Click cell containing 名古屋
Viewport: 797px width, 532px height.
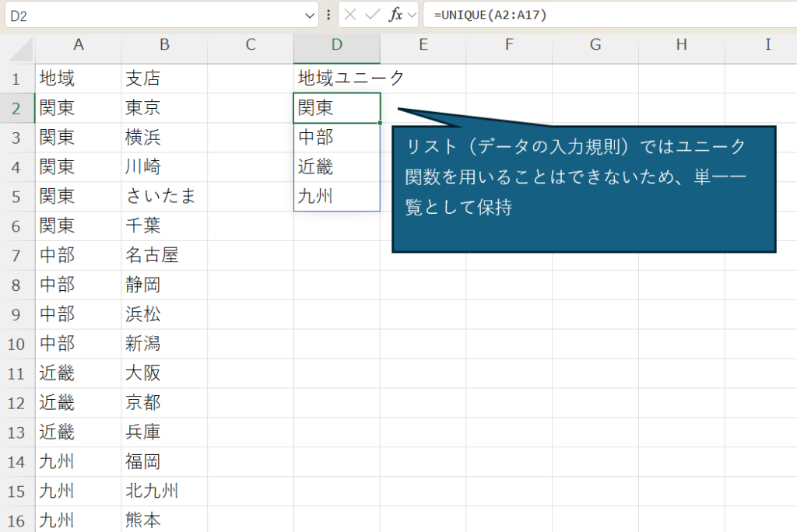point(164,255)
